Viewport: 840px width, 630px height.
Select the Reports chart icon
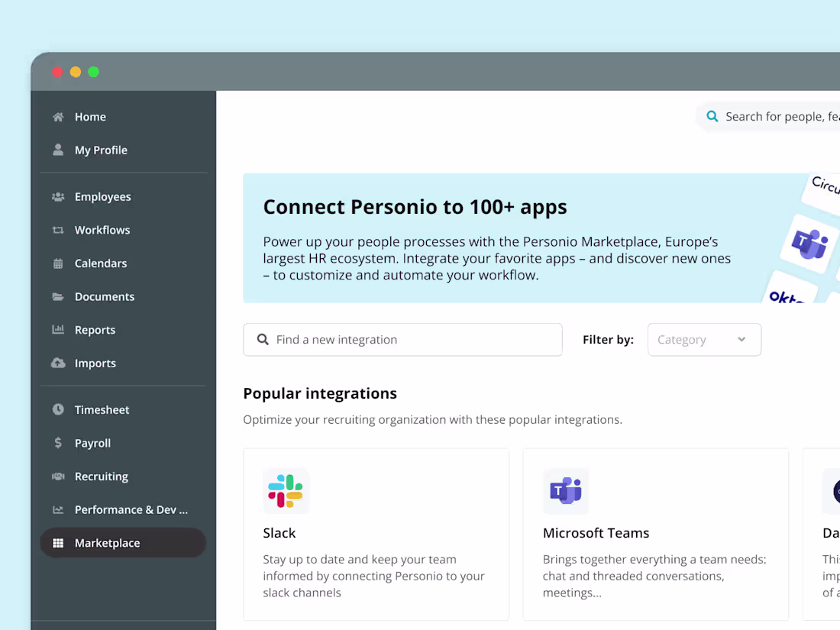(58, 329)
